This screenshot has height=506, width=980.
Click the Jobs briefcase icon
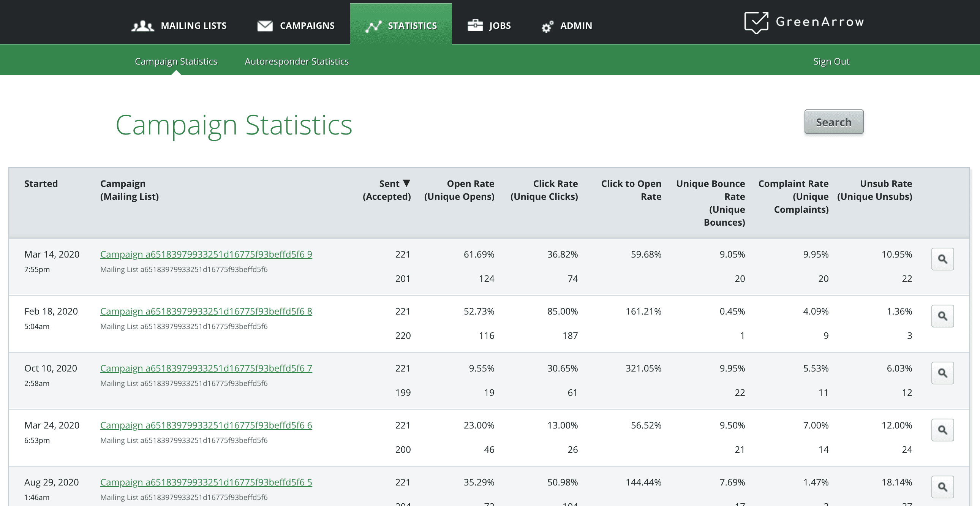(475, 25)
